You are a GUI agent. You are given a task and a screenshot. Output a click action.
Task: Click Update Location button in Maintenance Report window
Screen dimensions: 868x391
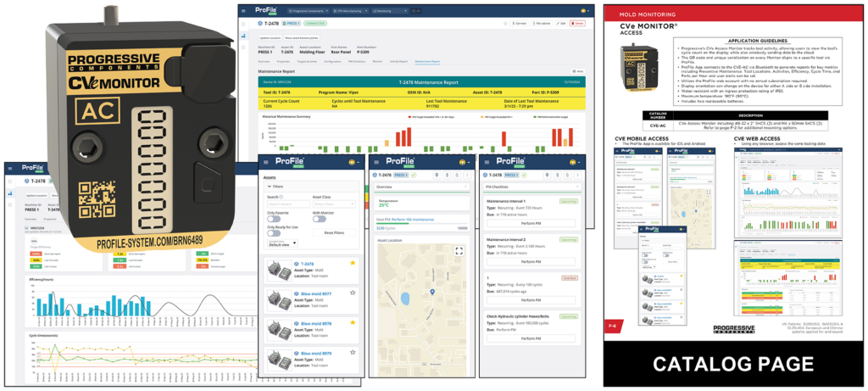[x=270, y=37]
